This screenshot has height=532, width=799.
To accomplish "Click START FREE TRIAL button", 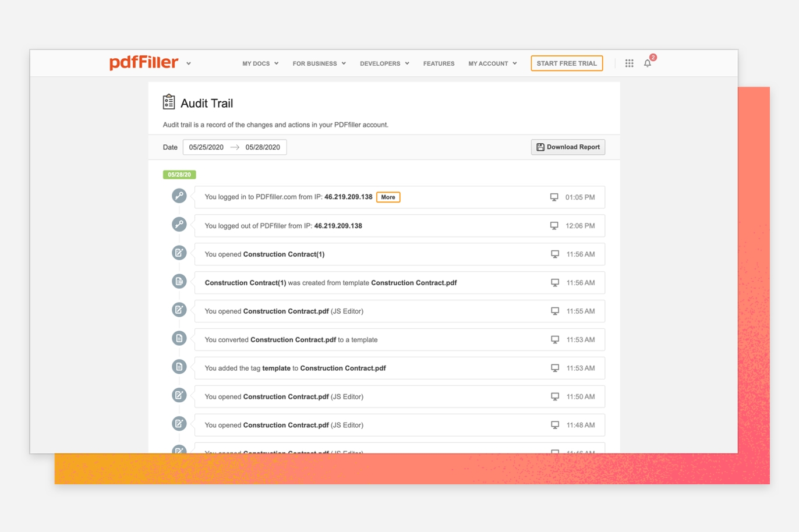I will click(x=567, y=63).
